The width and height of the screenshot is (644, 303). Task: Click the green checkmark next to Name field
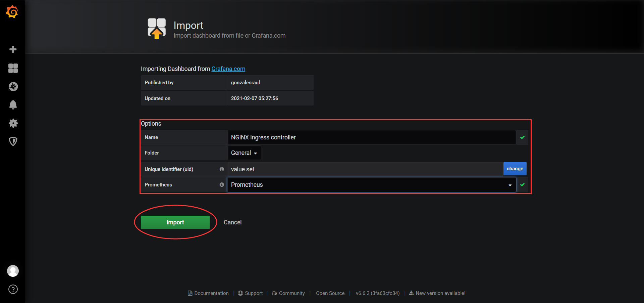click(x=522, y=137)
